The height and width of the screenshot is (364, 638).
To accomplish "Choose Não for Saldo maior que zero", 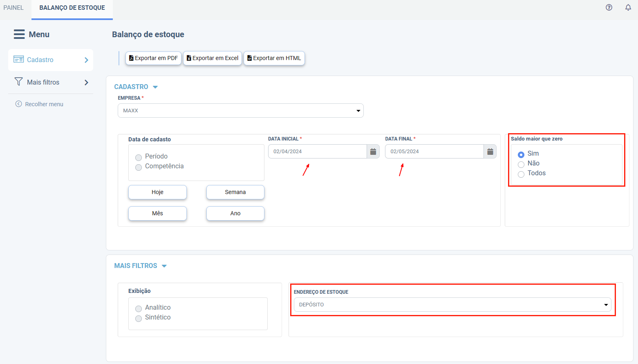I will point(521,164).
